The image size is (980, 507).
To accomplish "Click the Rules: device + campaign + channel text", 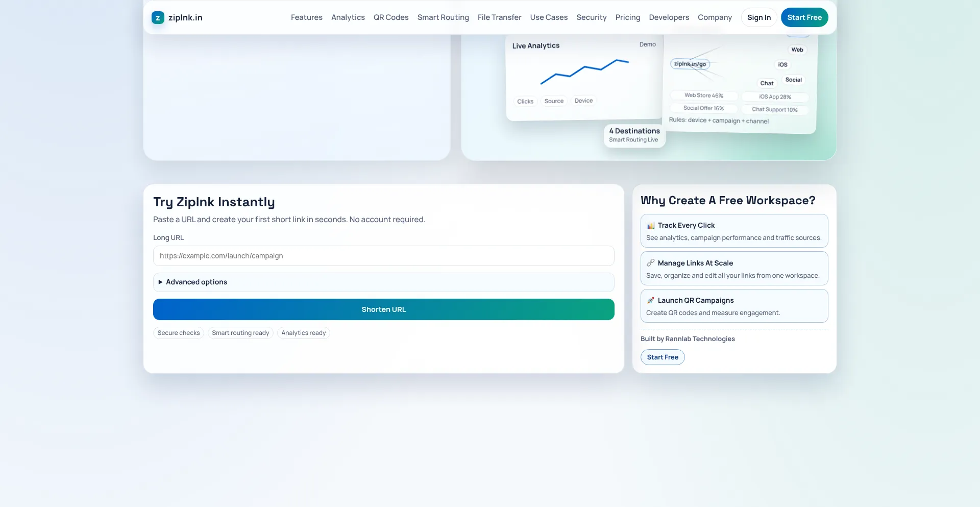I will tap(719, 120).
